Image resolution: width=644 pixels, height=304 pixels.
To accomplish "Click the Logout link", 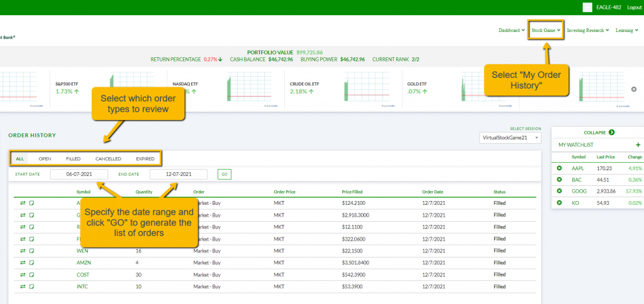I will (x=635, y=8).
